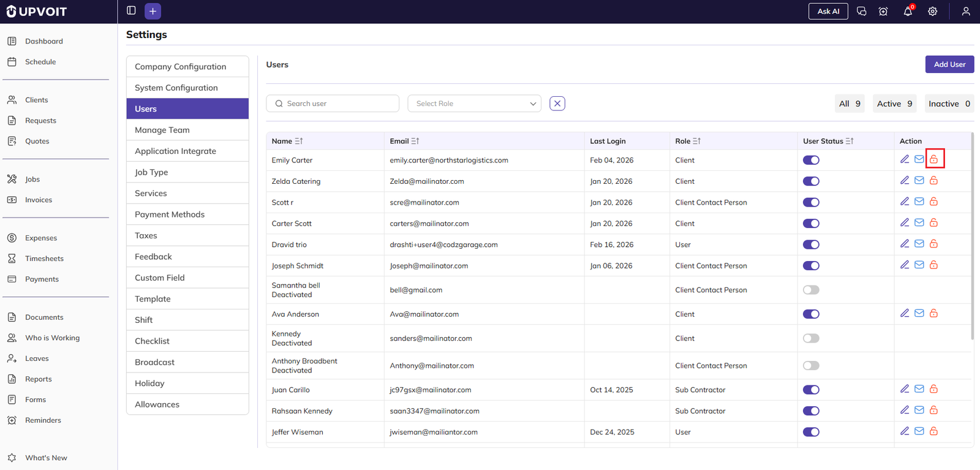Open the notifications bell icon
The width and height of the screenshot is (980, 470).
(908, 12)
